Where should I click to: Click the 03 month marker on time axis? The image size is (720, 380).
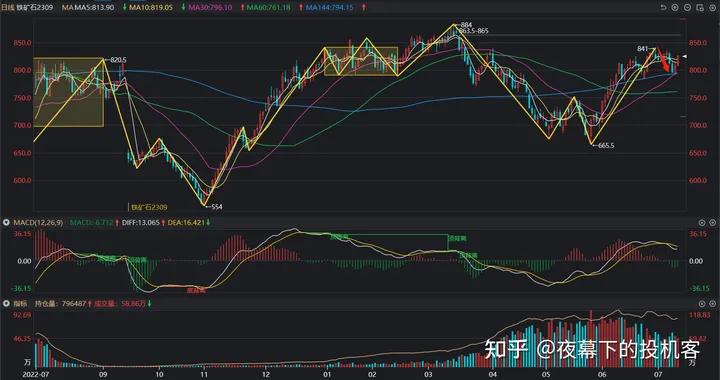[x=428, y=374]
